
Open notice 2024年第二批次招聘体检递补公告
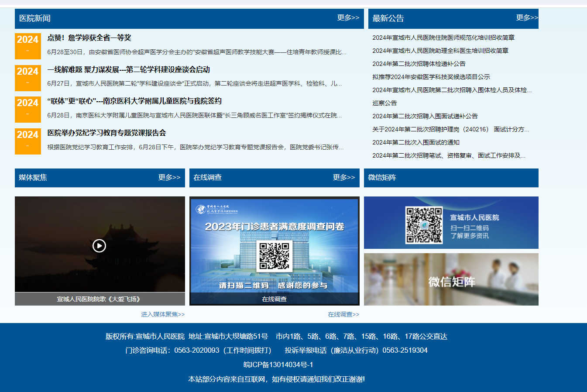419,64
